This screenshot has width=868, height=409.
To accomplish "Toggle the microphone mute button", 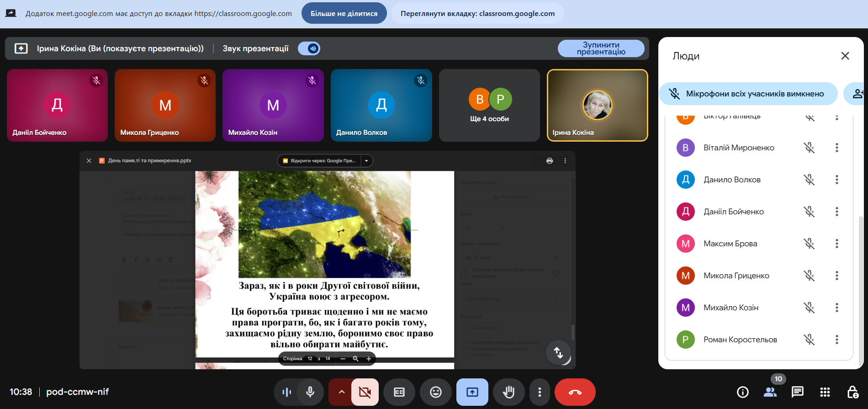I will coord(310,392).
